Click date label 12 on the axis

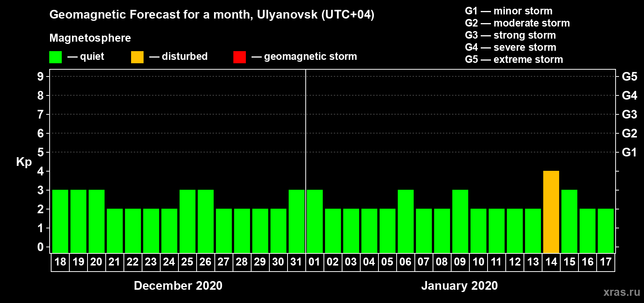[515, 262]
